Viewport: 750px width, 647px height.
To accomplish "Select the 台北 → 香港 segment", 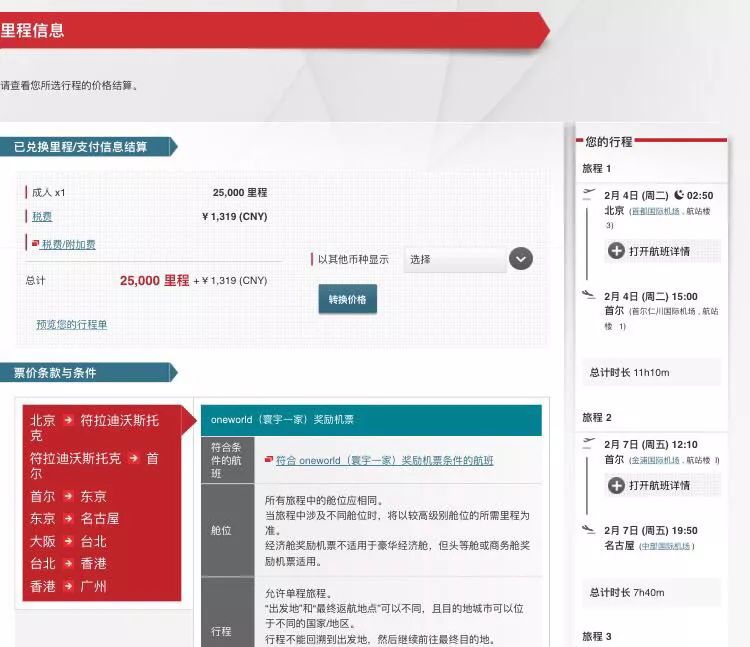I will click(x=68, y=564).
